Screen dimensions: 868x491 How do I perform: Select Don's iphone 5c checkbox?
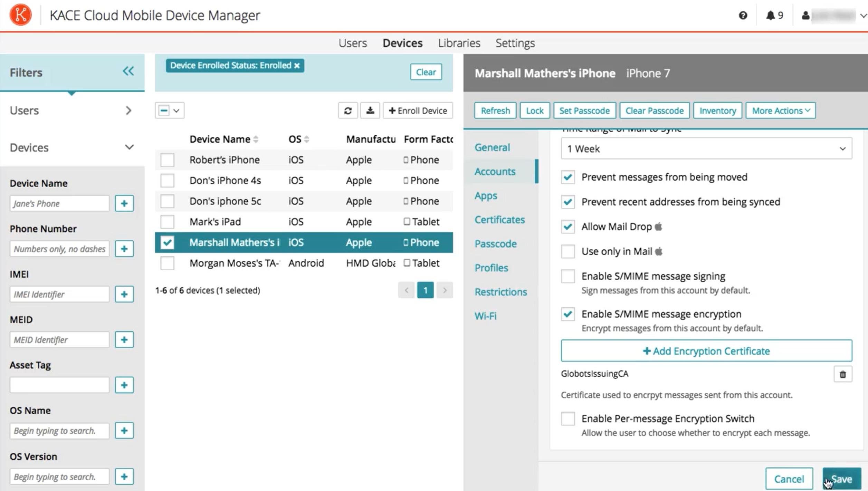167,201
